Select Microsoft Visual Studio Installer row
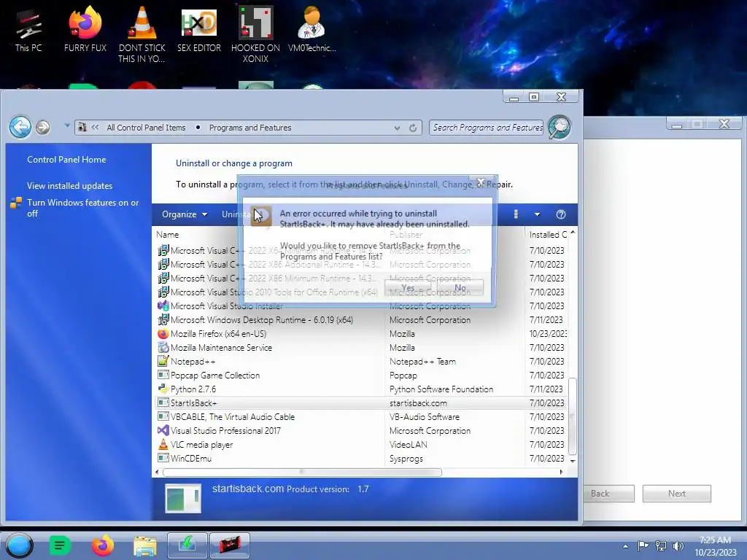 361,306
